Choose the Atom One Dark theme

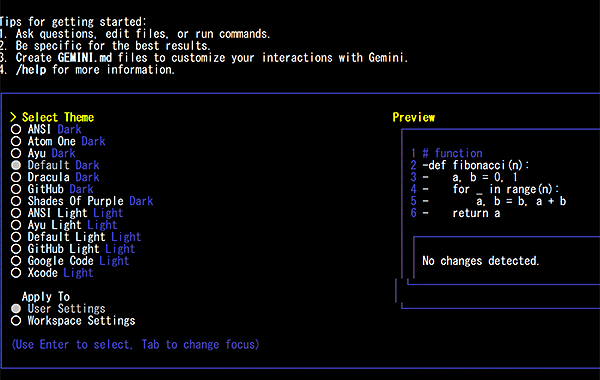[16, 141]
